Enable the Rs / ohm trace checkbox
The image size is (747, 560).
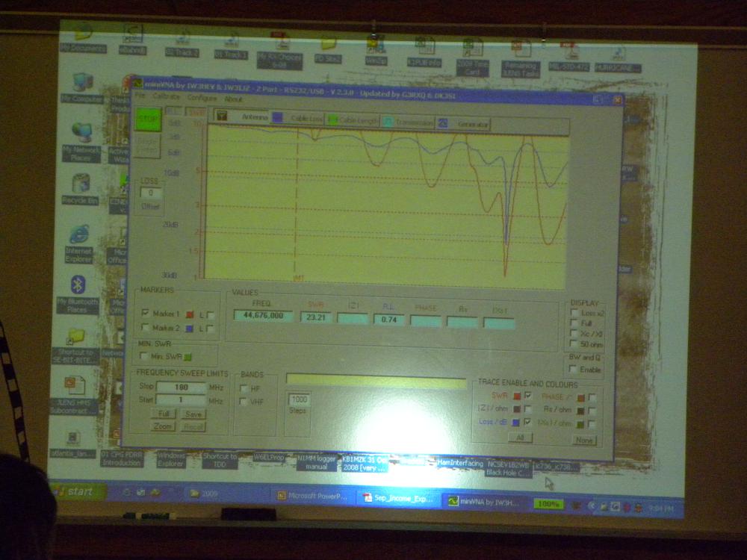592,411
